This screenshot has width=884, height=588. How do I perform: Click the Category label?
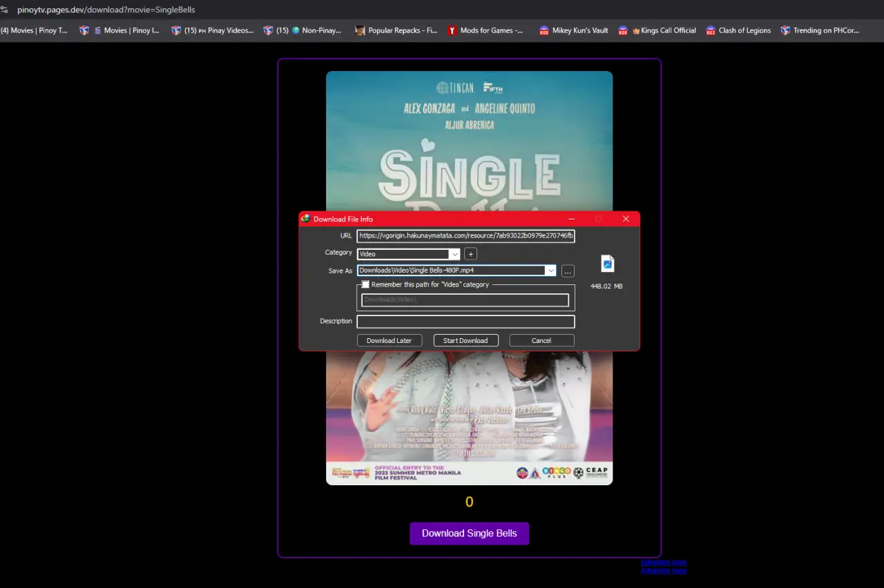[x=338, y=253]
